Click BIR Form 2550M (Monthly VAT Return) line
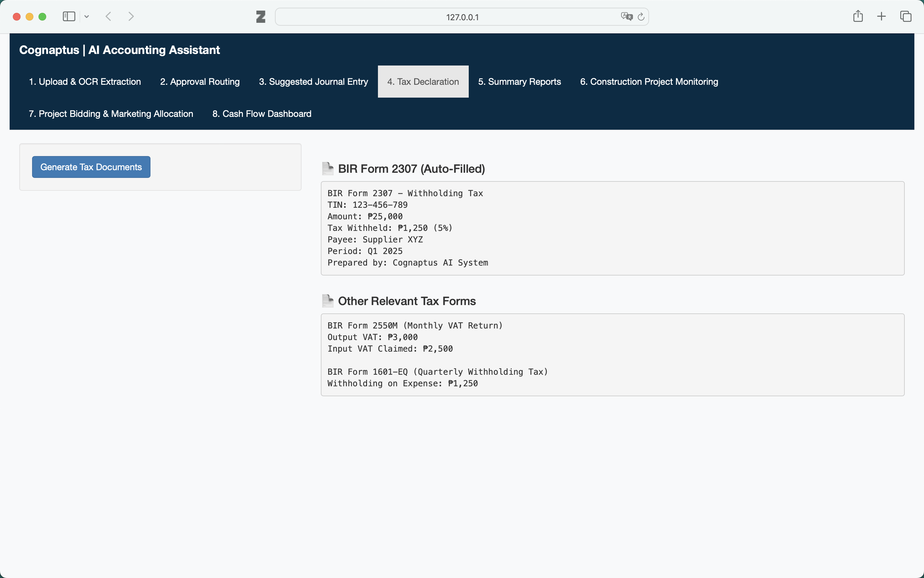 point(415,326)
